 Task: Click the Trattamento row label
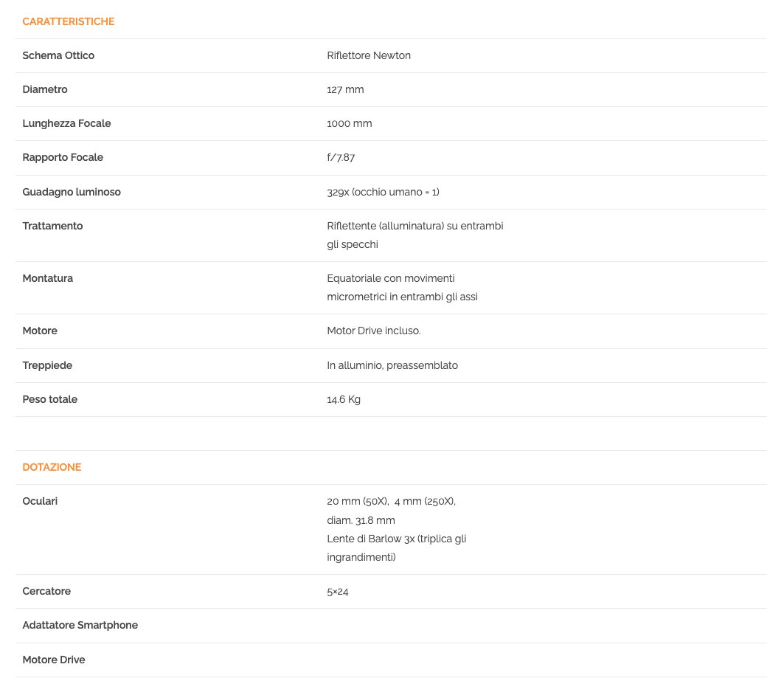pos(52,226)
